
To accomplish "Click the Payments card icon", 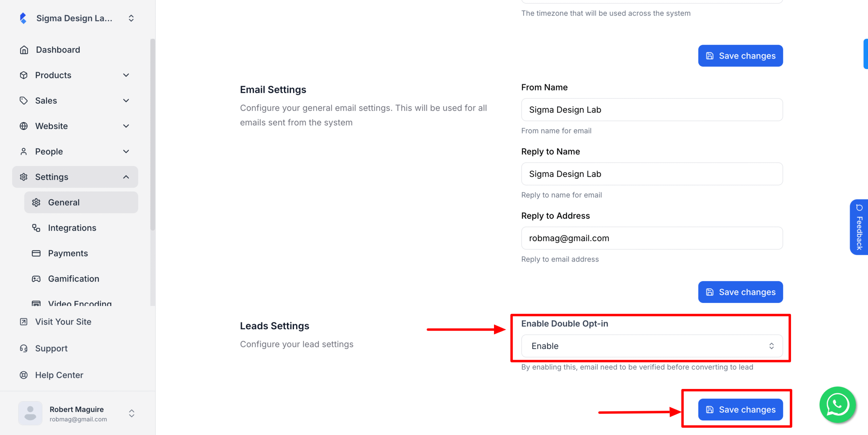I will [x=36, y=253].
